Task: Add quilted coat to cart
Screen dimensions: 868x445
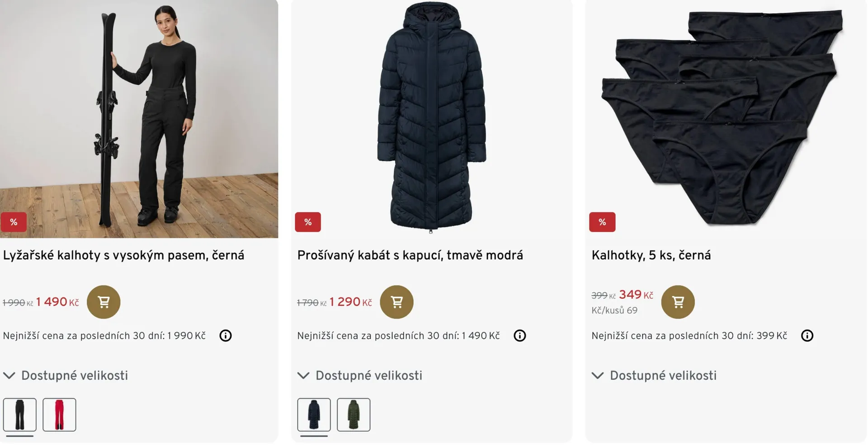Action: [x=396, y=302]
